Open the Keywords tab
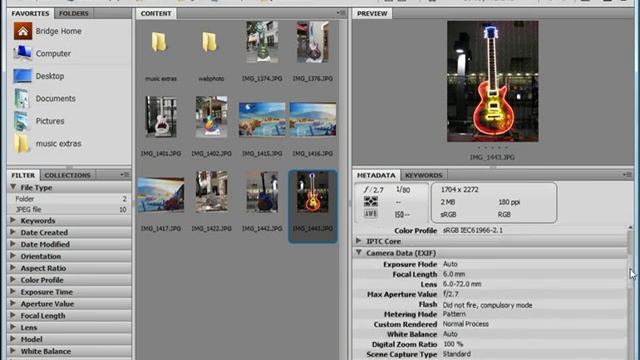The image size is (640, 360). tap(423, 175)
